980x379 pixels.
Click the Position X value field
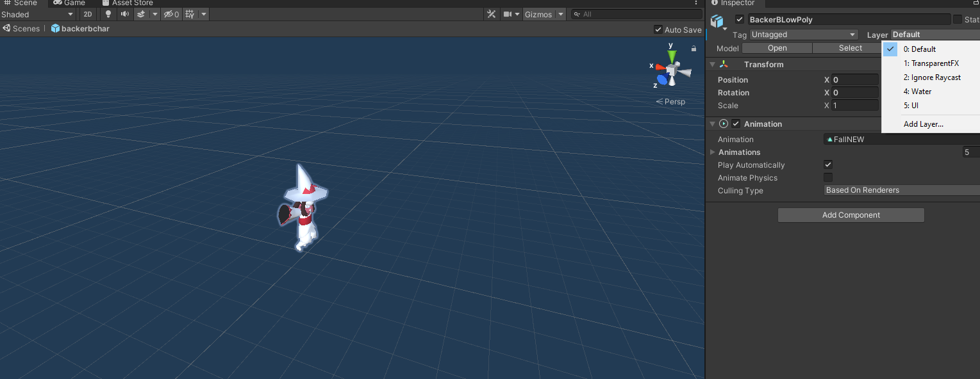[x=855, y=80]
